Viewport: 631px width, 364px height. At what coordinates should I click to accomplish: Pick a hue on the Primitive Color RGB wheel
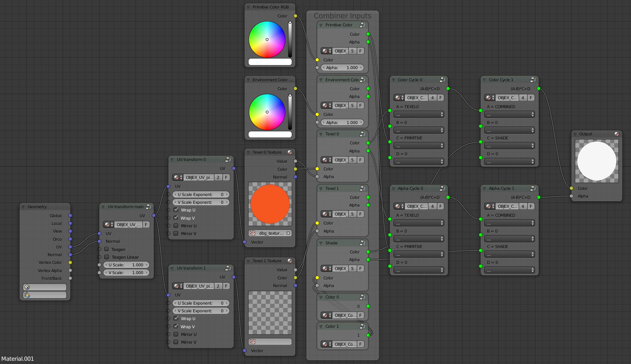[266, 39]
